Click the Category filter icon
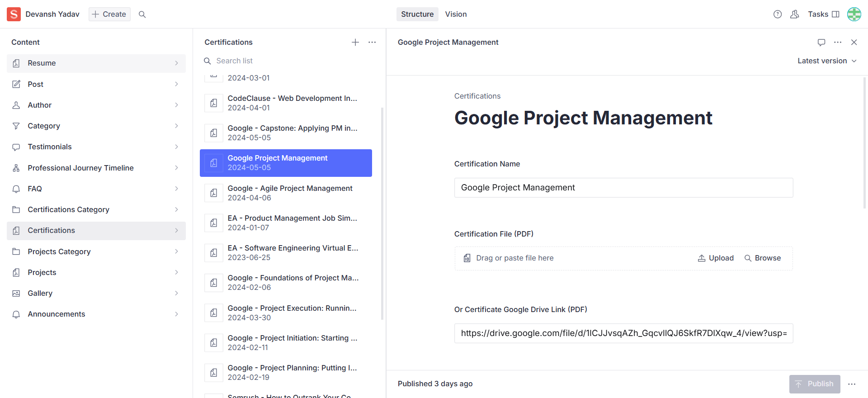868x398 pixels. point(16,126)
